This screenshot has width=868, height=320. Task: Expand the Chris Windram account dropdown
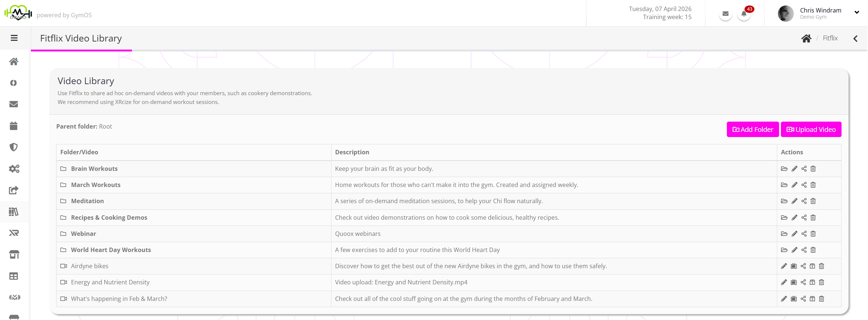pyautogui.click(x=857, y=12)
